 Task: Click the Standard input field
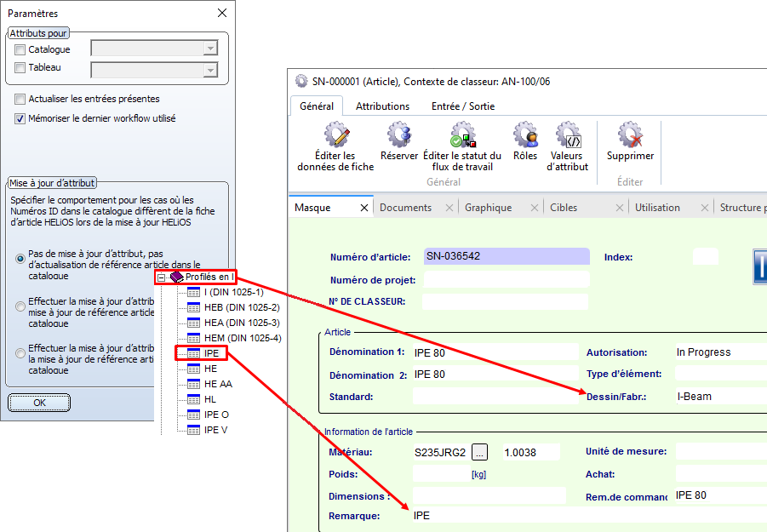pos(495,396)
